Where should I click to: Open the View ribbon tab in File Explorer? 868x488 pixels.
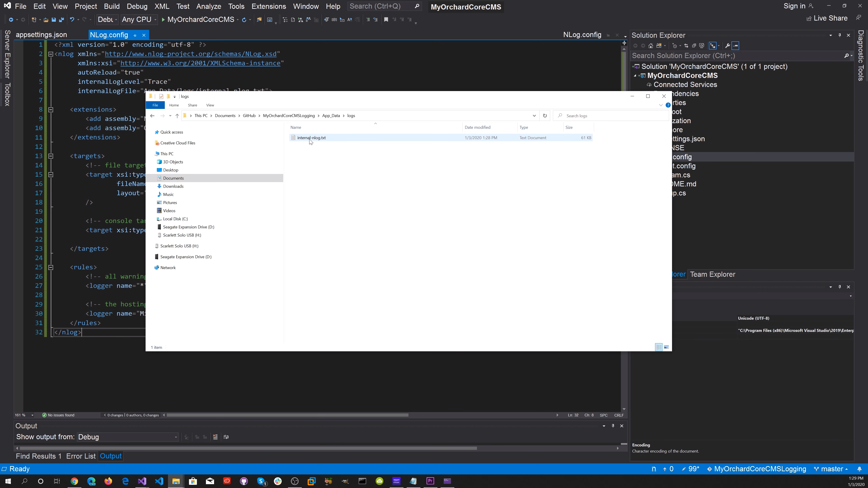[210, 105]
